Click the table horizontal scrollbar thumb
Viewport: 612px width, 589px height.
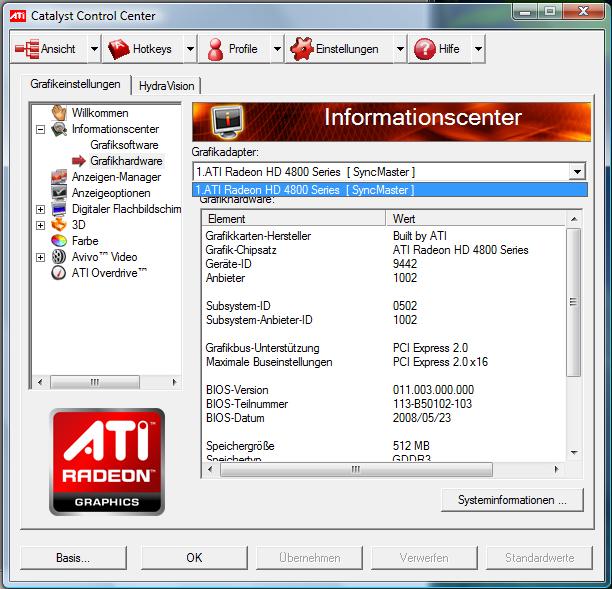(x=356, y=469)
